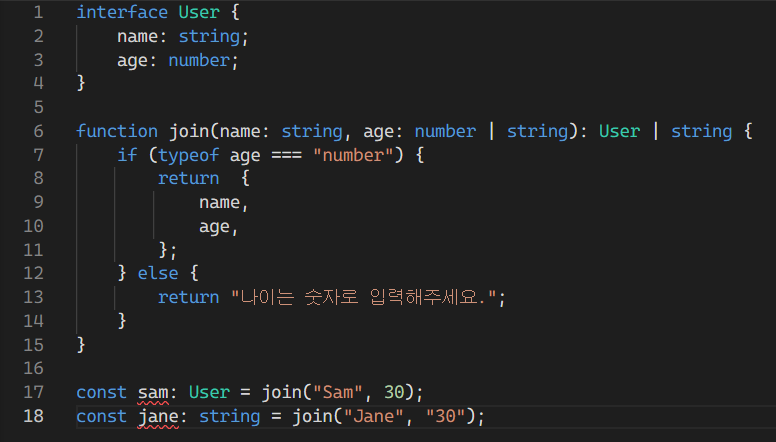This screenshot has height=442, width=776.
Task: Click the 'User' type annotation on line 17
Action: tap(209, 393)
